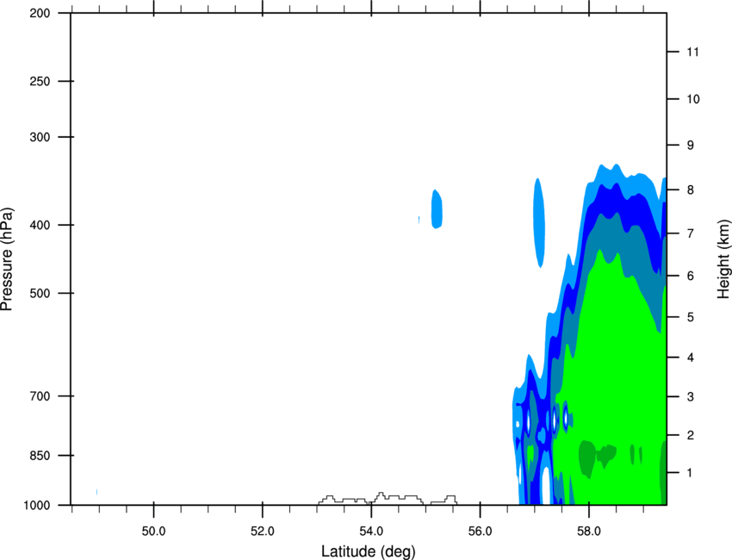Pick the 1 km height label

[690, 473]
